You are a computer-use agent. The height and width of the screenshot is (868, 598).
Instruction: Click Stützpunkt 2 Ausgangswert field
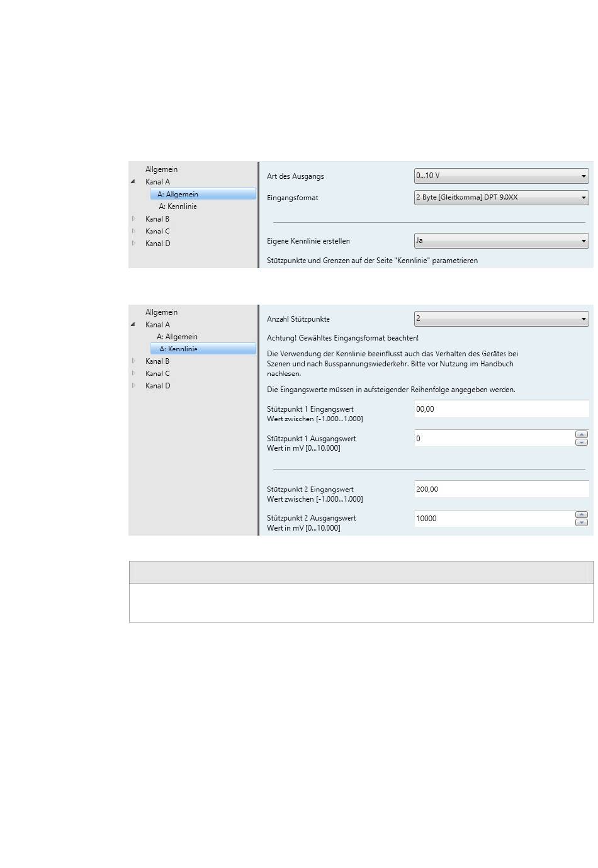494,519
